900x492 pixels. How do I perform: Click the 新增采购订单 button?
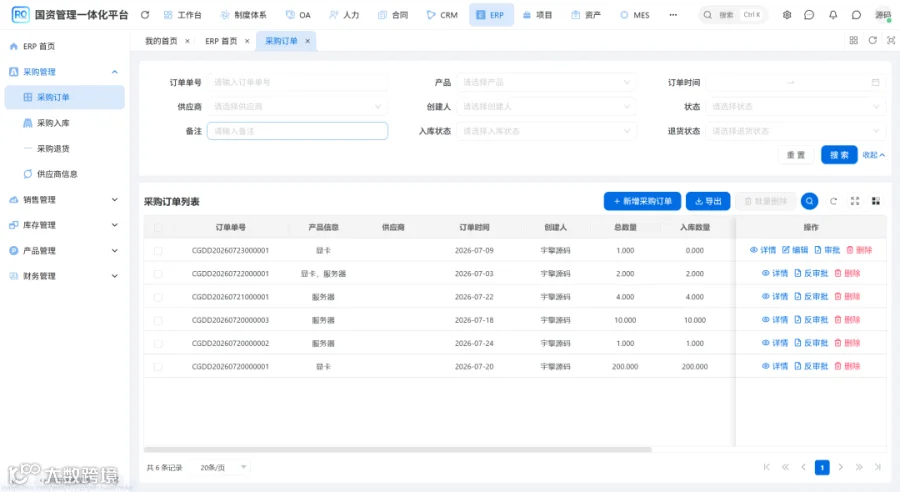tap(642, 201)
